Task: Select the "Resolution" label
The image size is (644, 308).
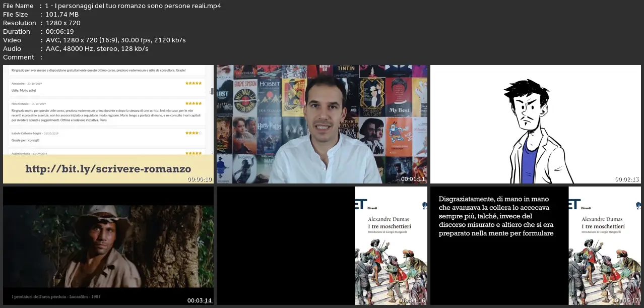Action: coord(20,23)
